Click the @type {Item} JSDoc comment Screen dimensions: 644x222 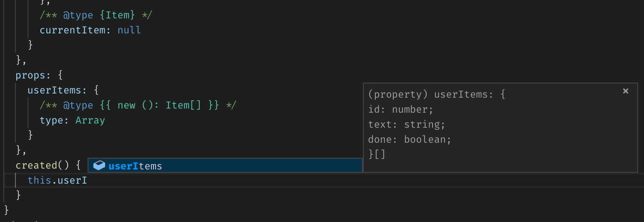click(96, 15)
